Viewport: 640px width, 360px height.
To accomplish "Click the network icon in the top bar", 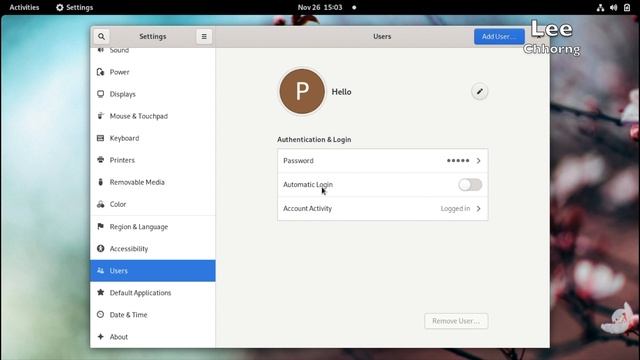I will (600, 7).
